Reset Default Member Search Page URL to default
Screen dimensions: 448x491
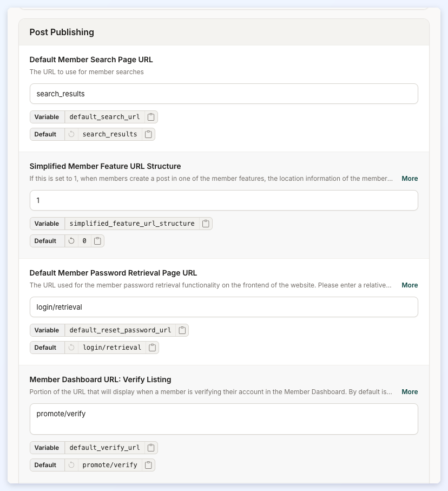click(71, 134)
